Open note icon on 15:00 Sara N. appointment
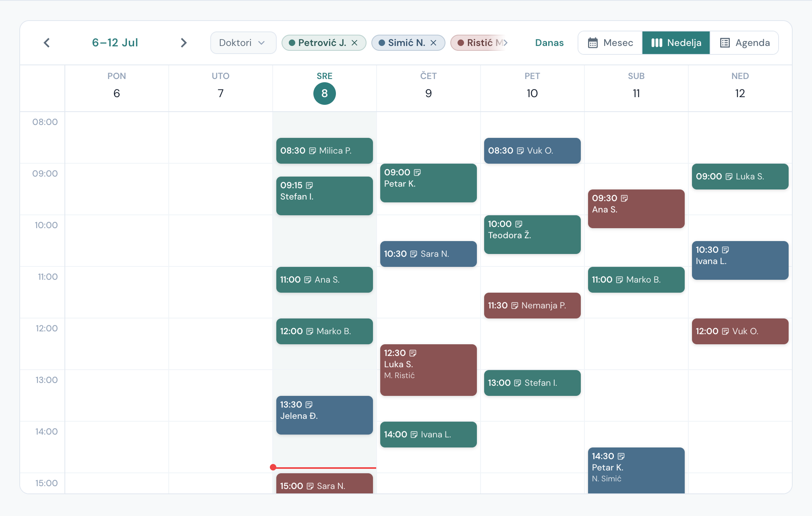The image size is (812, 516). [310, 486]
